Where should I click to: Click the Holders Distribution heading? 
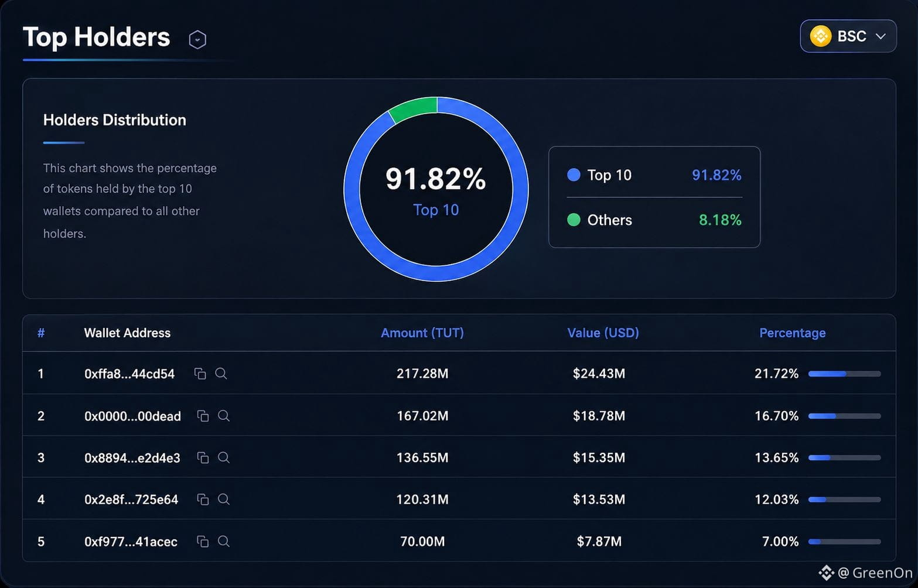coord(114,119)
